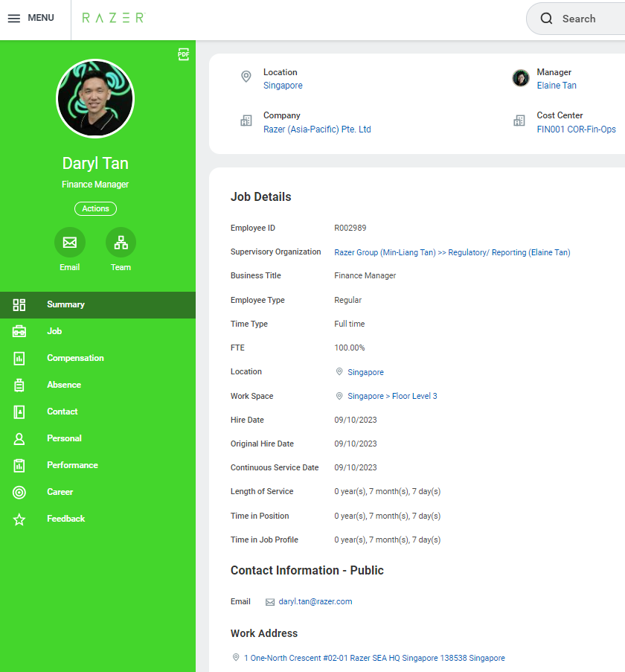
Task: Click Elaine Tan's manager avatar
Action: [521, 78]
